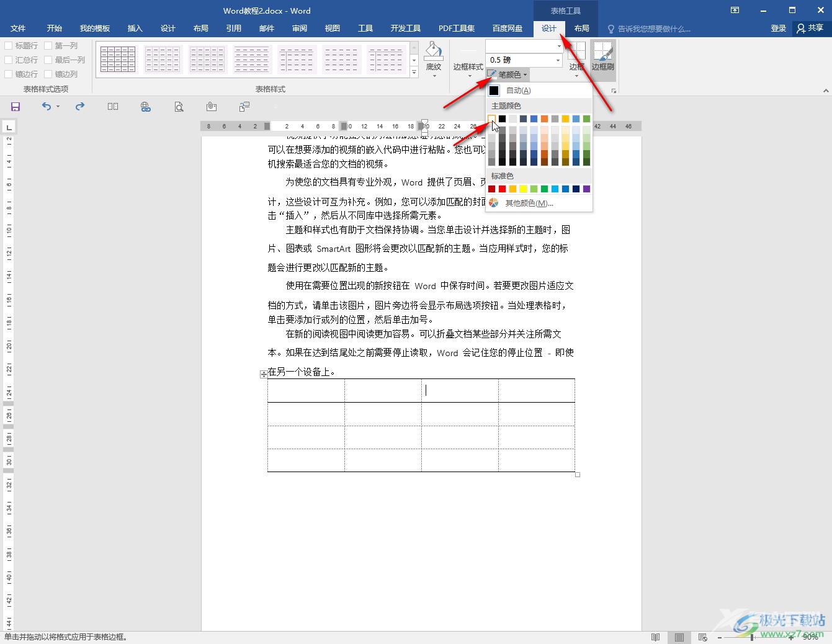Open print preview magnifier icon
Screen dimensions: 832x644
(179, 107)
